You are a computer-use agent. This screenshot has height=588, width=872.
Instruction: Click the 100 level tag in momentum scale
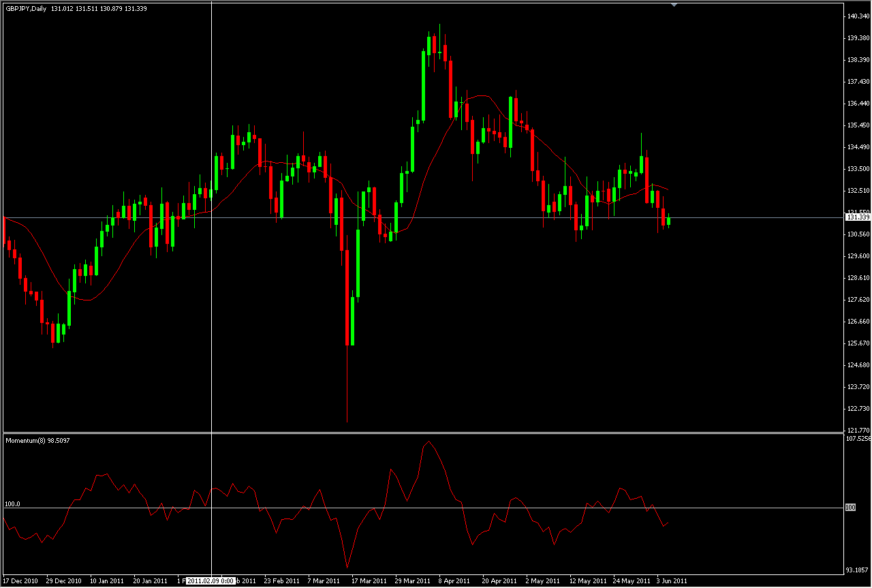[x=850, y=508]
